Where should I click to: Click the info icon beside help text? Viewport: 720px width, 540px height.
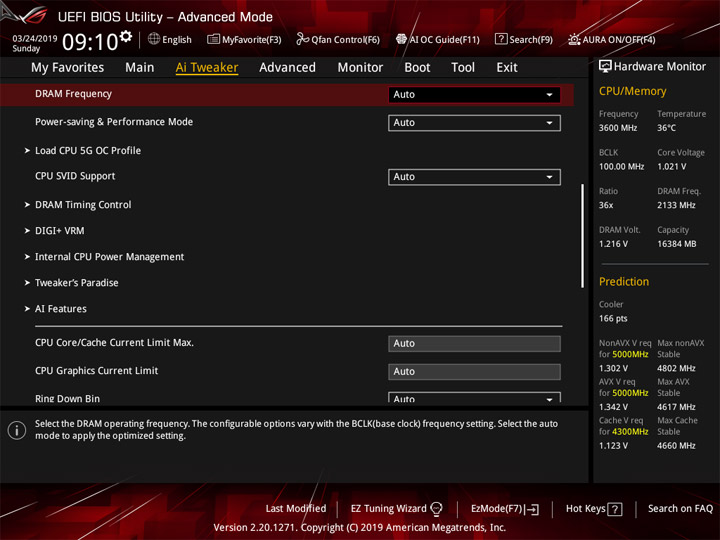pos(17,430)
